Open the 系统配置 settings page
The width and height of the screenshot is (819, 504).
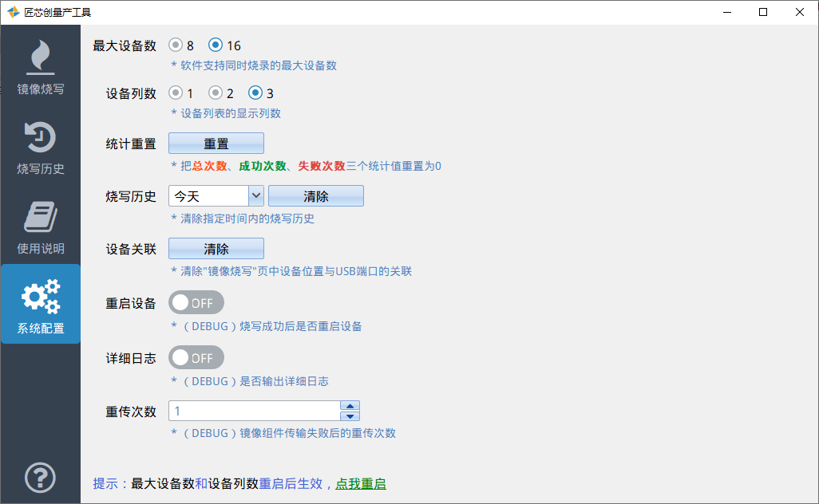[x=40, y=304]
